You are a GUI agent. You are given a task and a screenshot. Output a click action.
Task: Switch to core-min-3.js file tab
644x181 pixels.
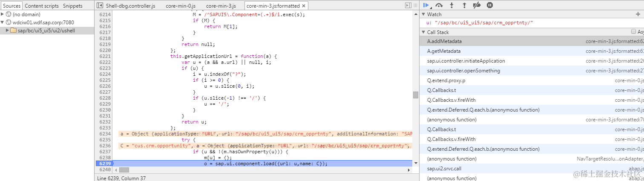tap(220, 6)
